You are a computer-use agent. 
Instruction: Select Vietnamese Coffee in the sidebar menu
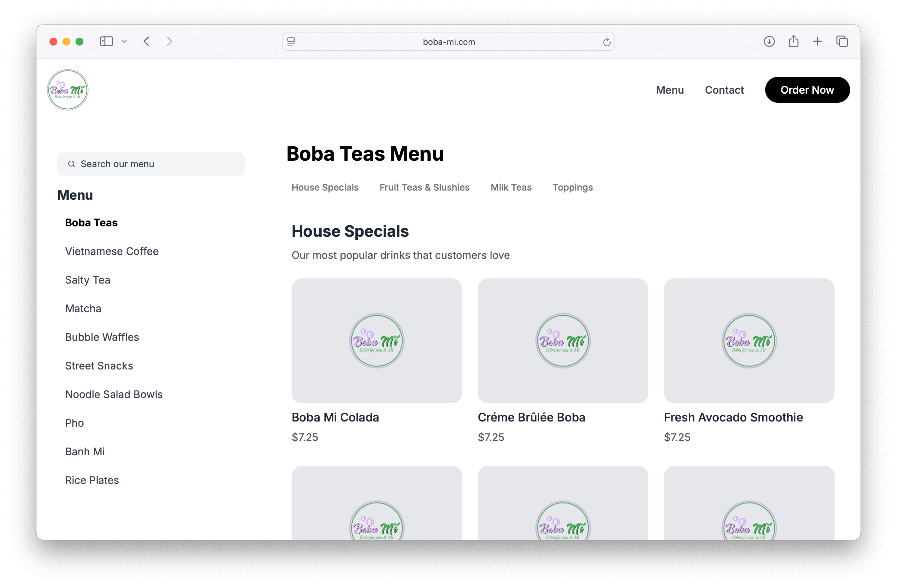click(112, 251)
